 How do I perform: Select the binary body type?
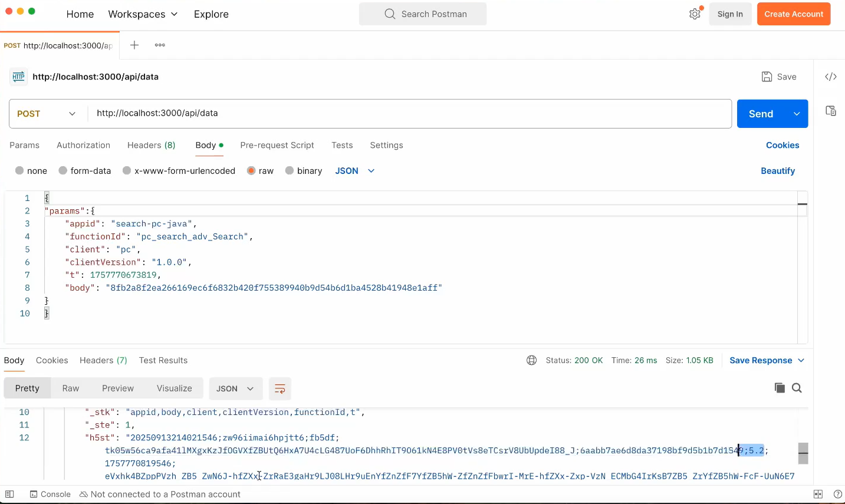tap(290, 170)
